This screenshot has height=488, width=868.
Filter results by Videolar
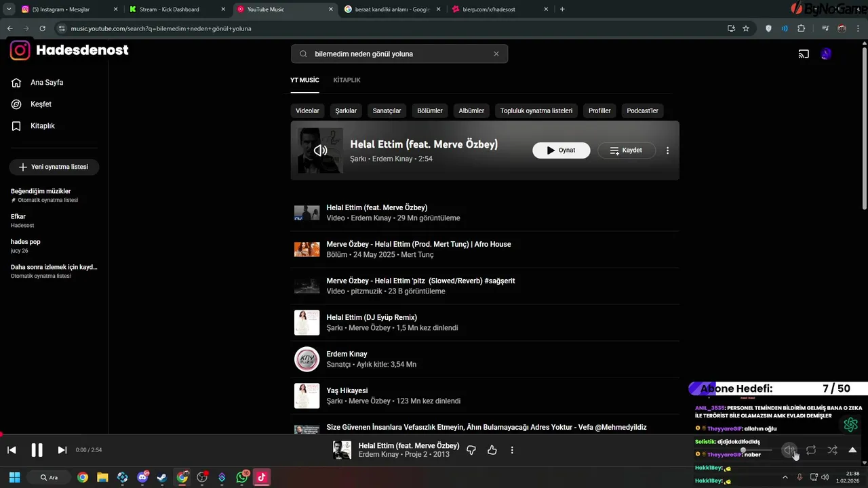pos(307,110)
